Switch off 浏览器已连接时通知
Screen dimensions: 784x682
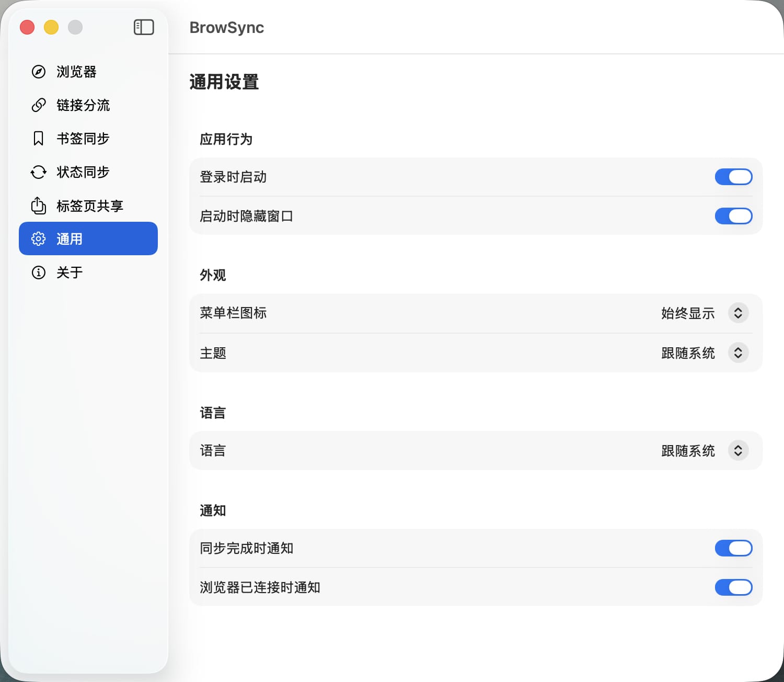coord(733,587)
